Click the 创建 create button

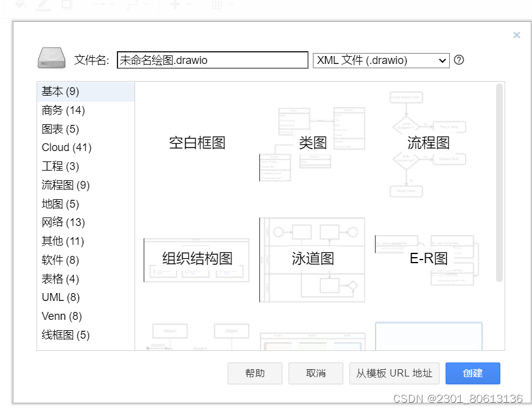coord(473,373)
